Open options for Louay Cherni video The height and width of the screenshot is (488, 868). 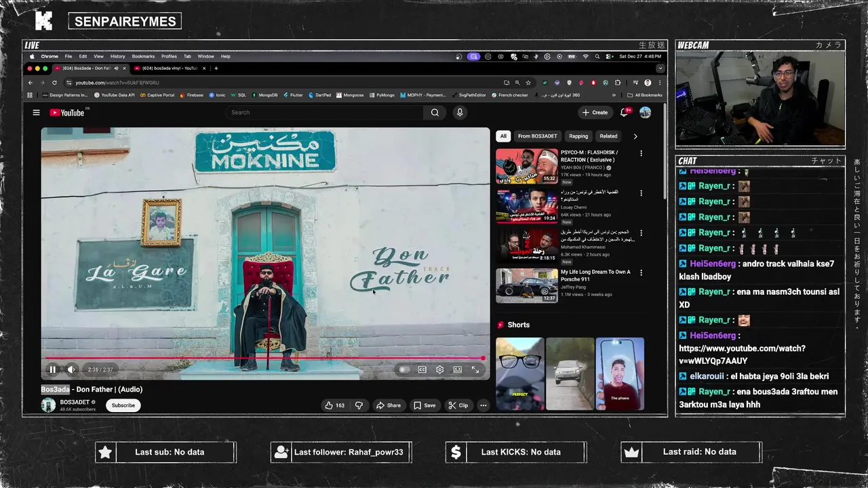click(641, 193)
